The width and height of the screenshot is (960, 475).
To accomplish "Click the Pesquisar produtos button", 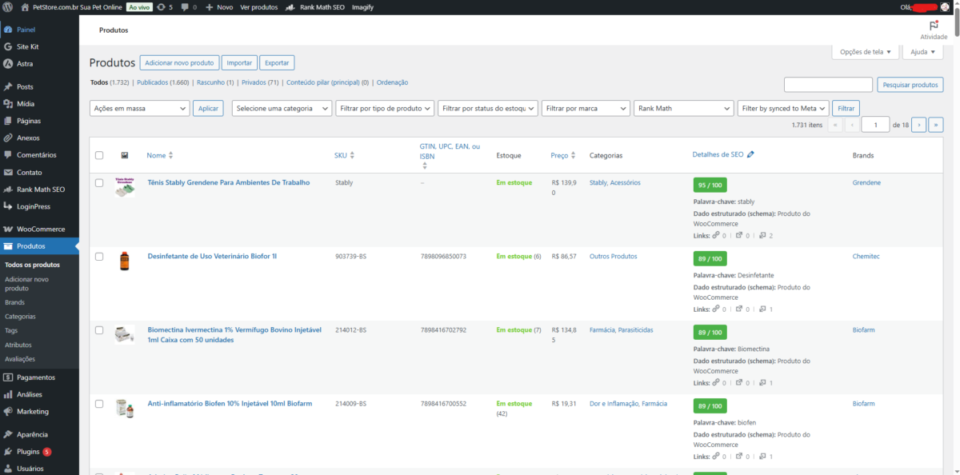I will [x=910, y=85].
